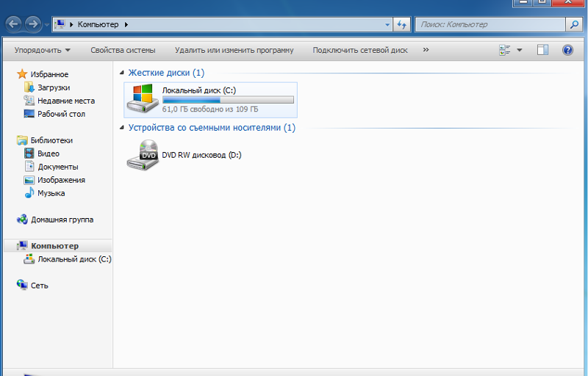Viewport: 588px width, 376px height.
Task: Expand the arrow after Компьютер in address bar
Action: 126,24
